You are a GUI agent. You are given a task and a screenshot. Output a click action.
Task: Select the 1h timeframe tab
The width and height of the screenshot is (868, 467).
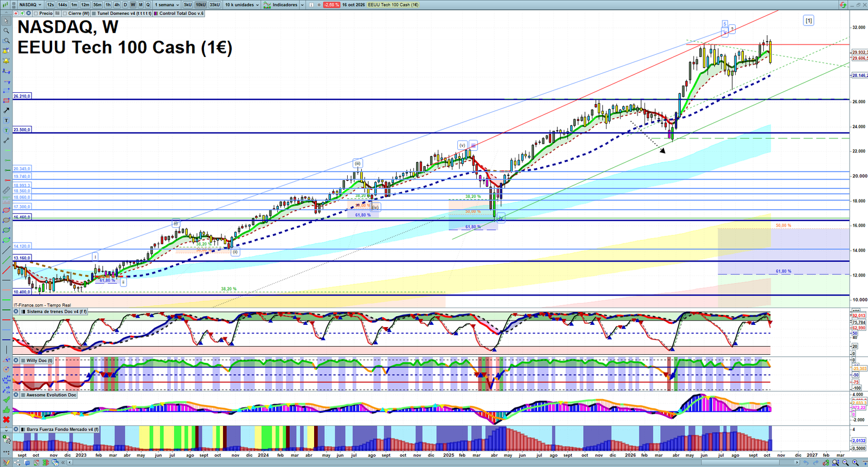tap(108, 5)
